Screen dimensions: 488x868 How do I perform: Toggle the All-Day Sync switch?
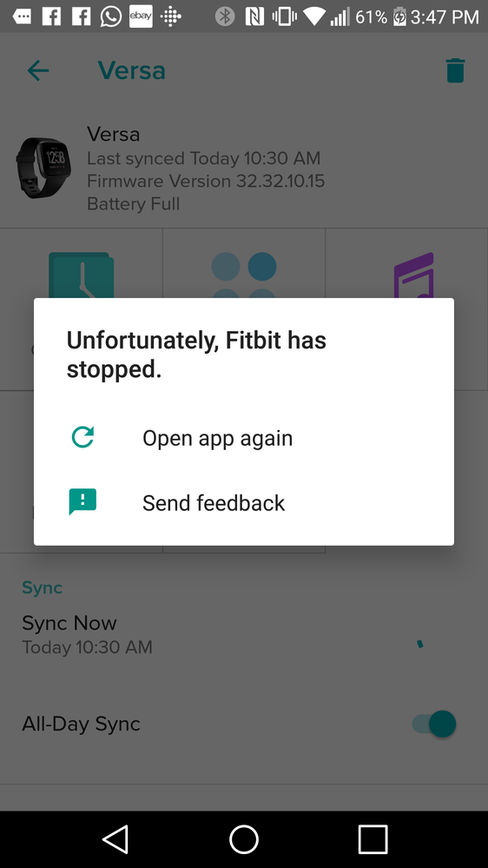coord(434,724)
